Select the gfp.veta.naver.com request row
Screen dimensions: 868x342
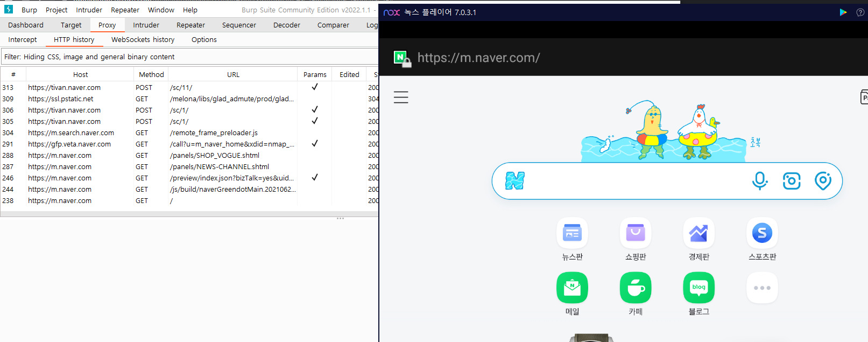click(189, 144)
